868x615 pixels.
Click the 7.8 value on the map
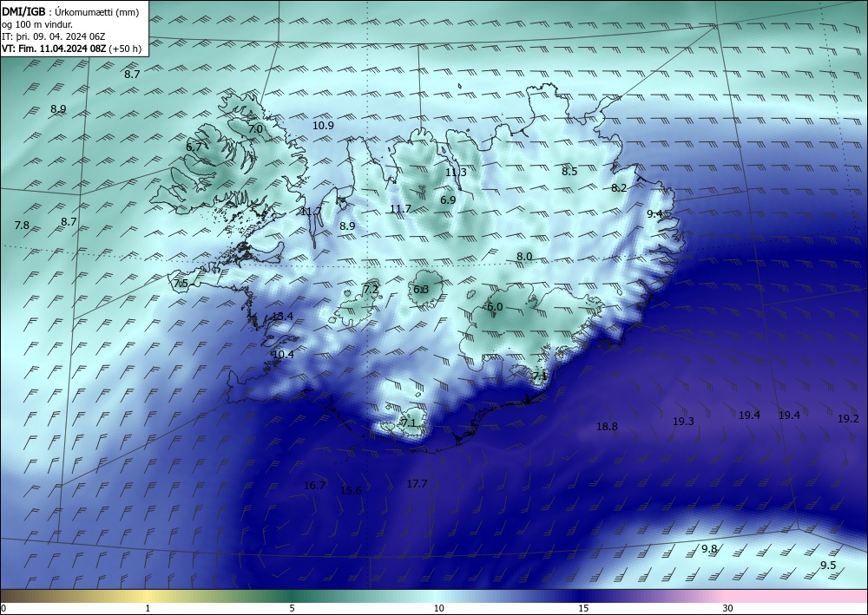click(x=22, y=225)
